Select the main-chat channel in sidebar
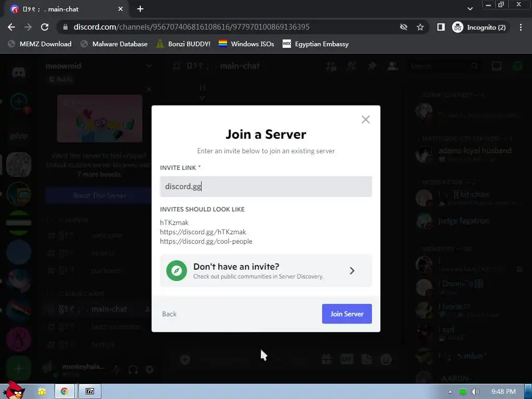The image size is (532, 399). [98, 309]
